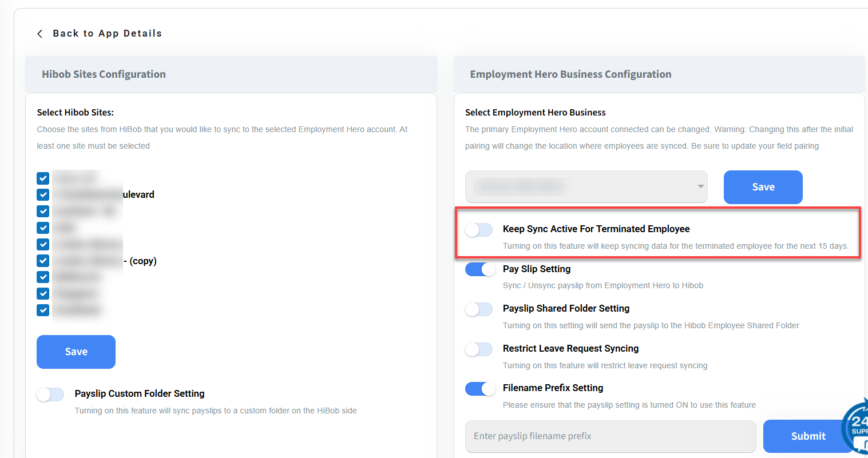This screenshot has width=868, height=458.
Task: Uncheck the last Hibob site checkbox
Action: click(x=43, y=310)
